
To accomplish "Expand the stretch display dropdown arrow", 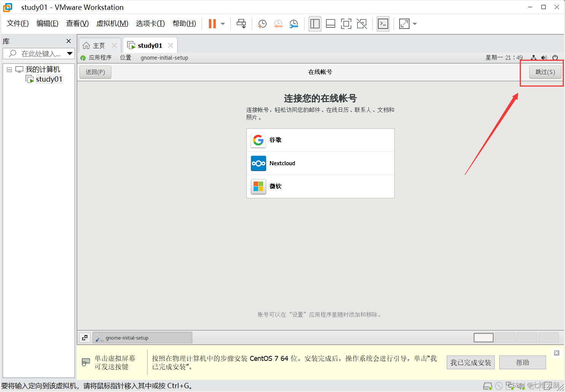I will (x=415, y=24).
